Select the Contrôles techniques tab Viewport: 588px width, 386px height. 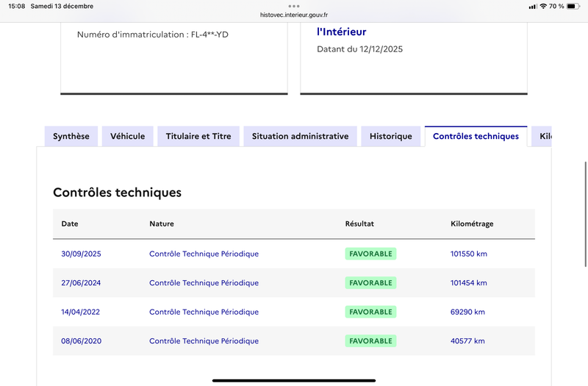click(x=476, y=136)
